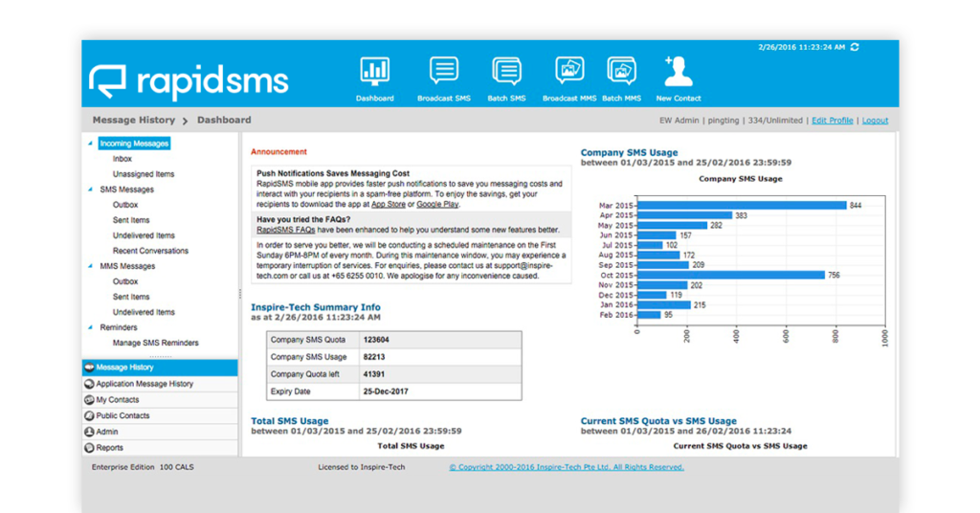The image size is (980, 513).
Task: Open Unassigned Items in the tree
Action: tap(144, 174)
